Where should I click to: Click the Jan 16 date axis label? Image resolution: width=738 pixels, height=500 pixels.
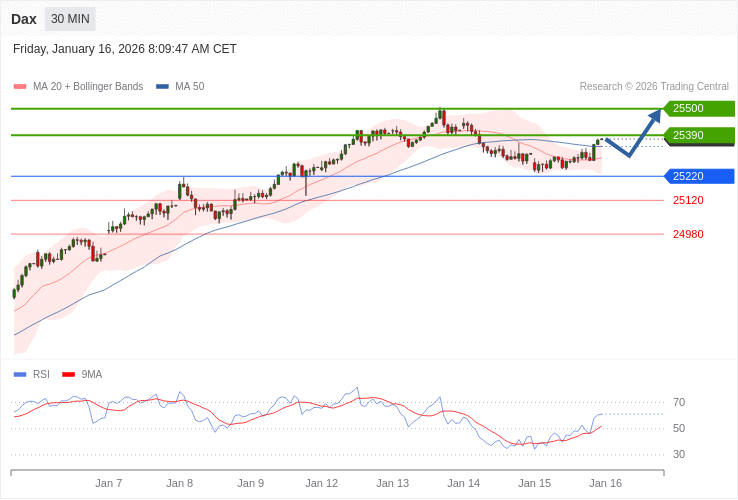[605, 483]
